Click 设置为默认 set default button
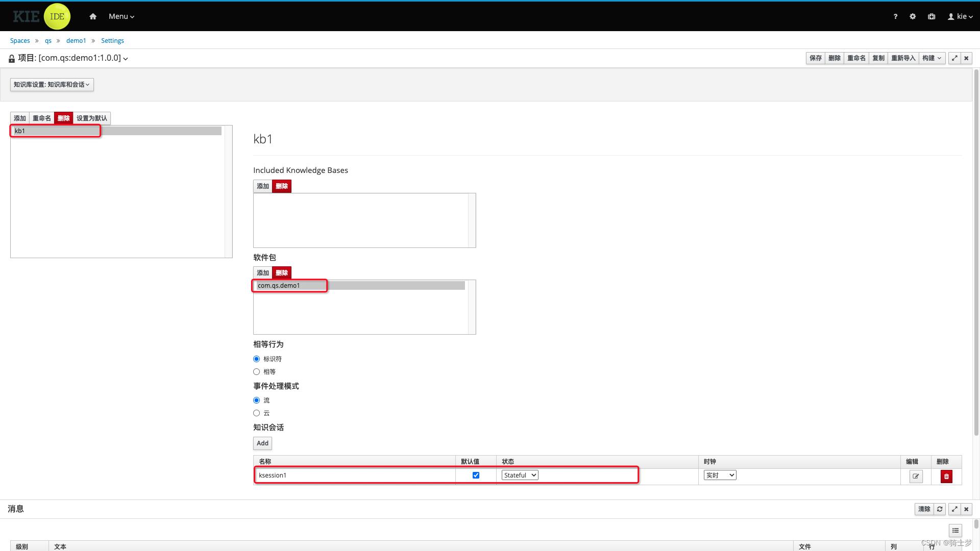 (92, 118)
